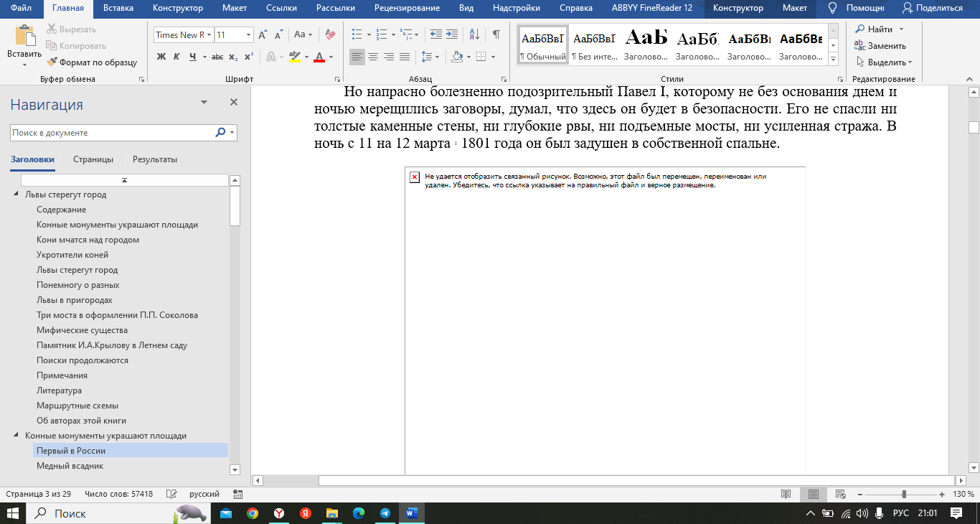This screenshot has width=980, height=524.
Task: Apply strikethrough formatting (abc)
Action: coord(217,57)
